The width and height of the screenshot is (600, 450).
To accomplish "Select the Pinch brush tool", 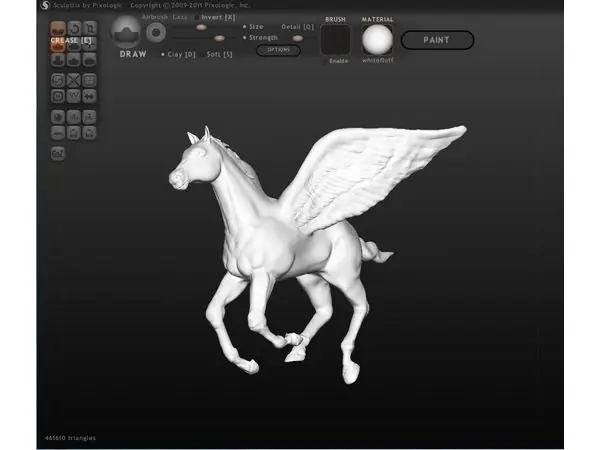I will click(74, 60).
